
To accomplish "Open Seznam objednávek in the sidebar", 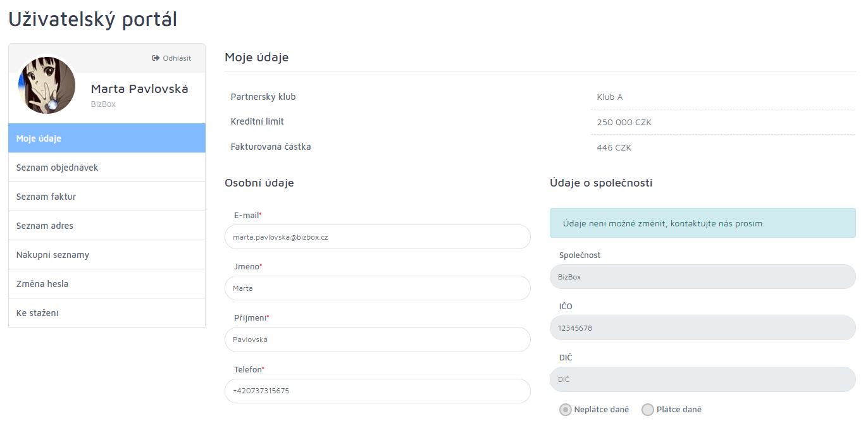I will click(x=107, y=168).
